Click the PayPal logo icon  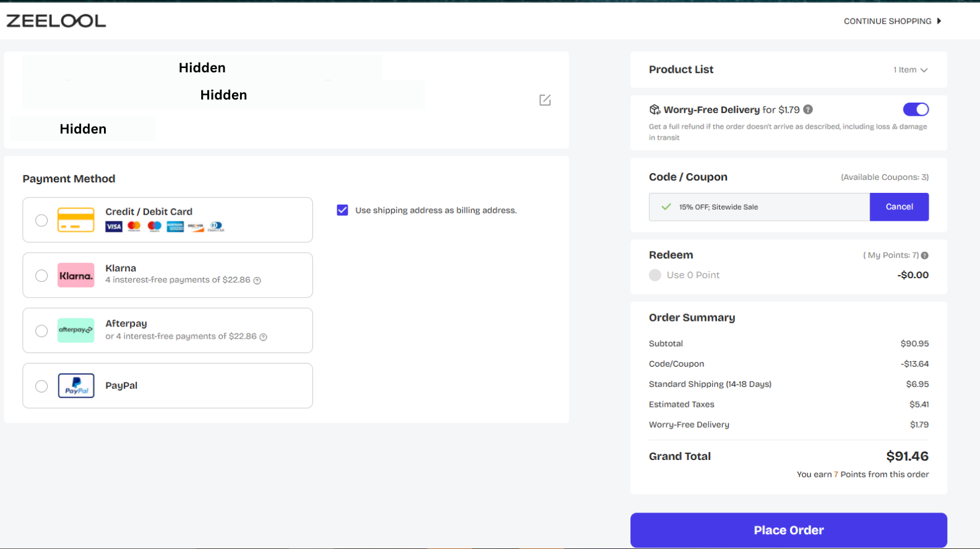[76, 386]
